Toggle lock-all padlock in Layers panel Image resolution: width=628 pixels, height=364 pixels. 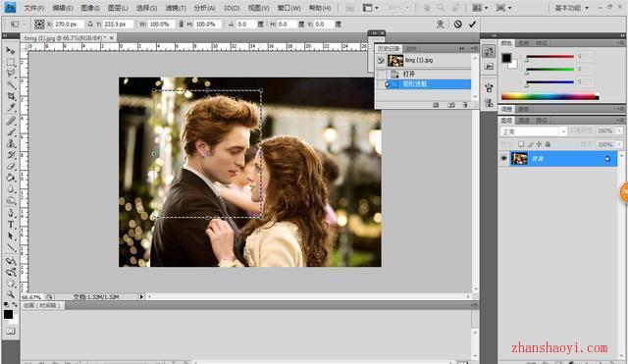click(x=548, y=144)
